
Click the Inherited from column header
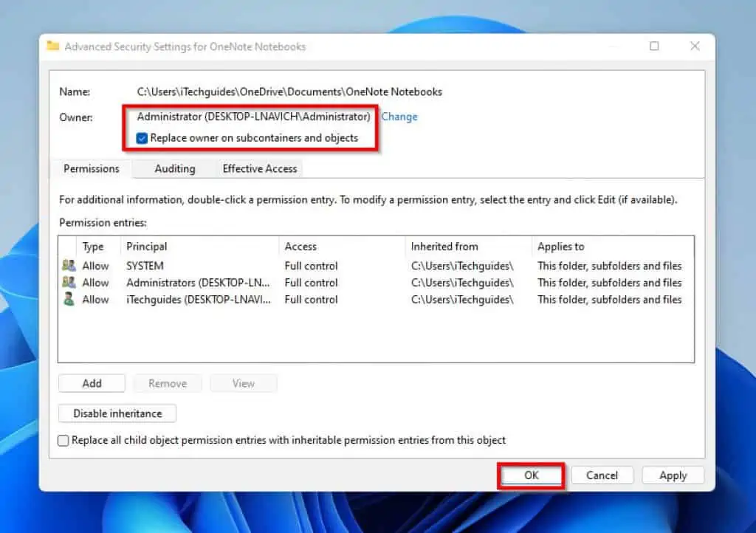(x=444, y=246)
